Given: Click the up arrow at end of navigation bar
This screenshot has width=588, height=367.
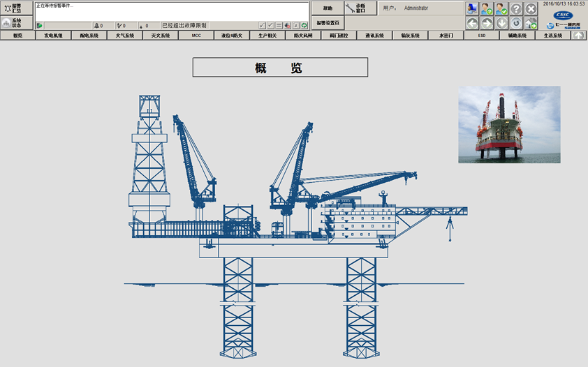Looking at the screenshot, I should click(x=578, y=35).
